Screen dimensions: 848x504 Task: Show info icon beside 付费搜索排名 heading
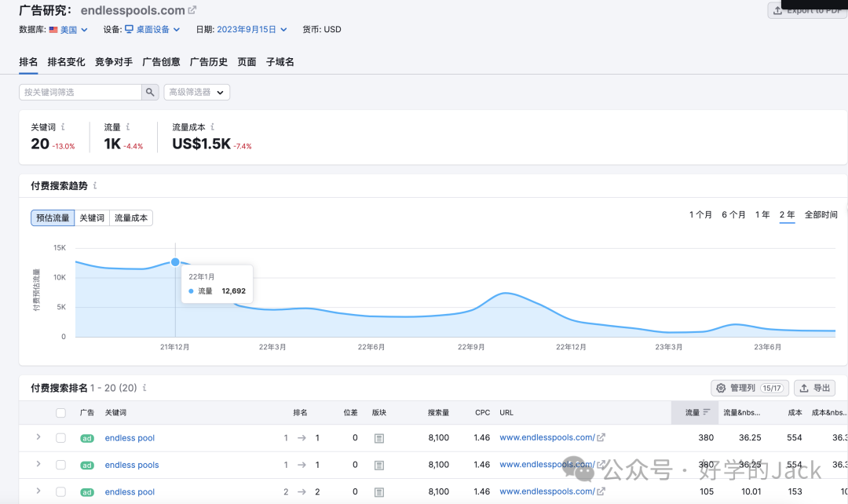(144, 388)
